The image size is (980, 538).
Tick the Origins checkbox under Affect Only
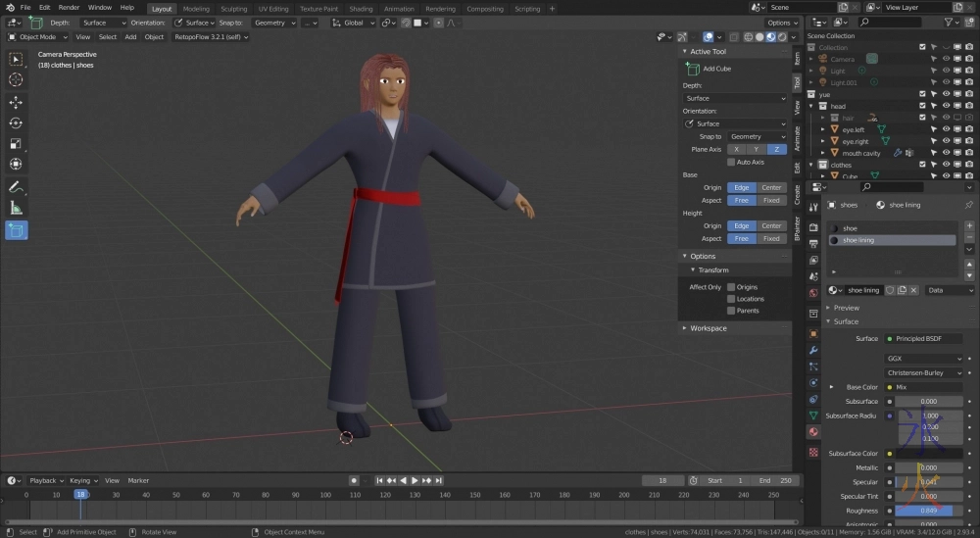pos(731,287)
